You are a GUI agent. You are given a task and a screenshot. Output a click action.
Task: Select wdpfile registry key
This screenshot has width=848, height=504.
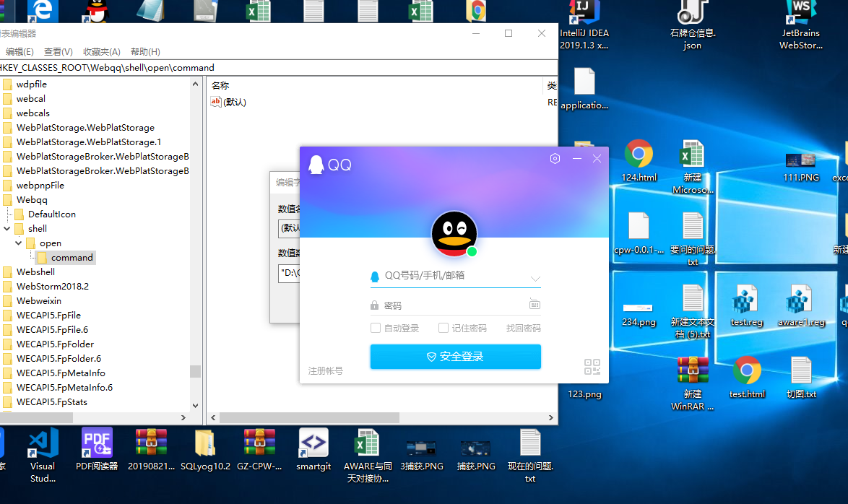pyautogui.click(x=31, y=84)
